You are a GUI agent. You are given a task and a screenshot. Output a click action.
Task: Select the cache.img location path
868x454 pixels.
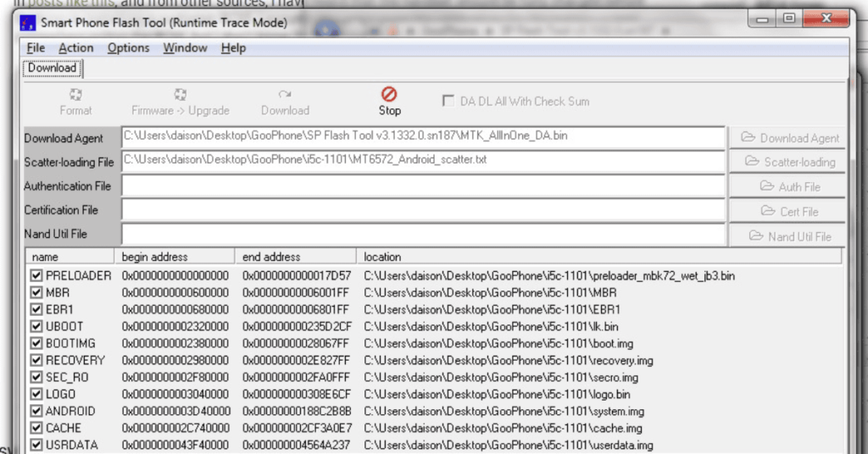pos(504,428)
